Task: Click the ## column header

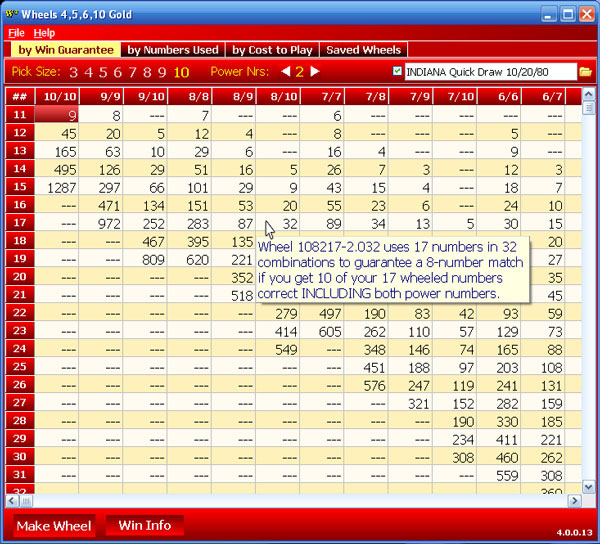Action: [20, 96]
